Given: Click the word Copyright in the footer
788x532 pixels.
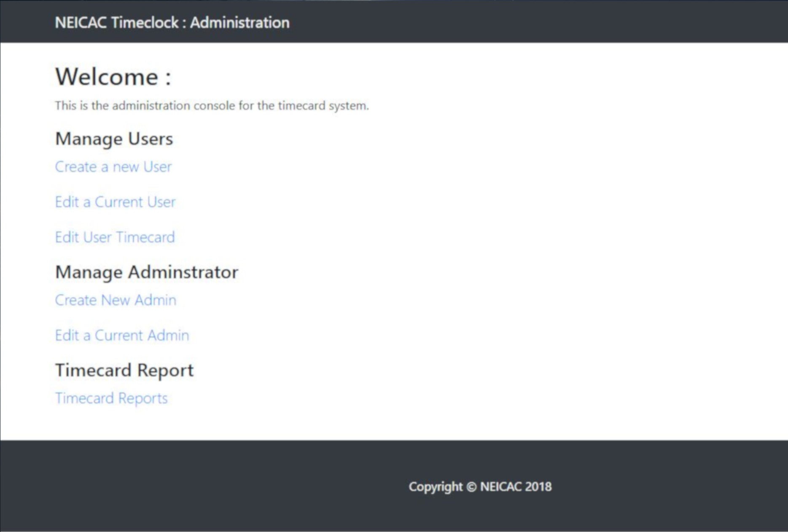Looking at the screenshot, I should [x=435, y=487].
